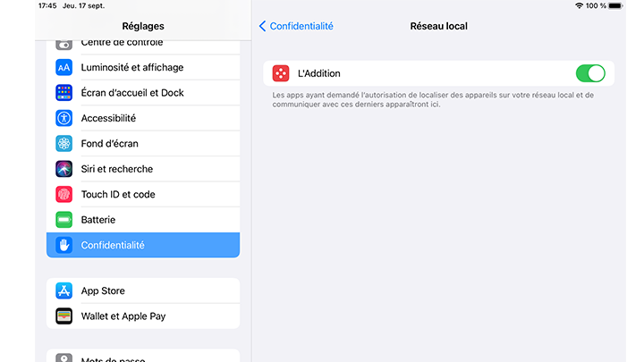Tap the App Store icon
Screen dimensions: 644x362
(x=64, y=291)
